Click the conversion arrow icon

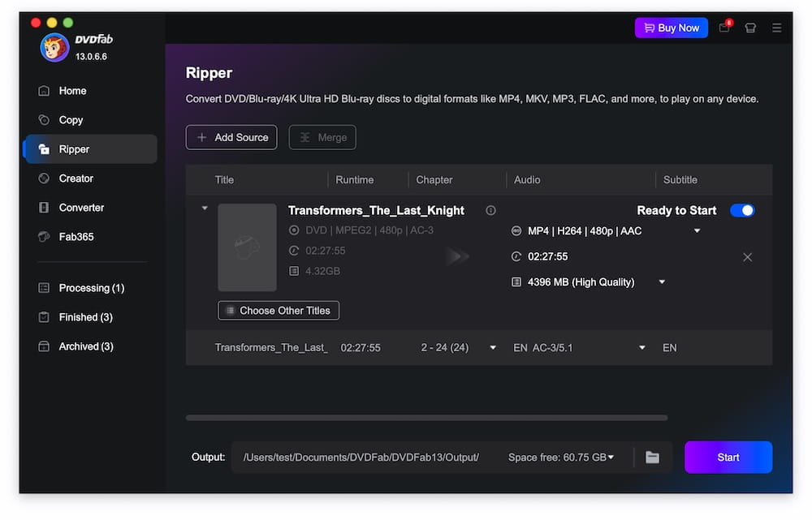tap(457, 256)
